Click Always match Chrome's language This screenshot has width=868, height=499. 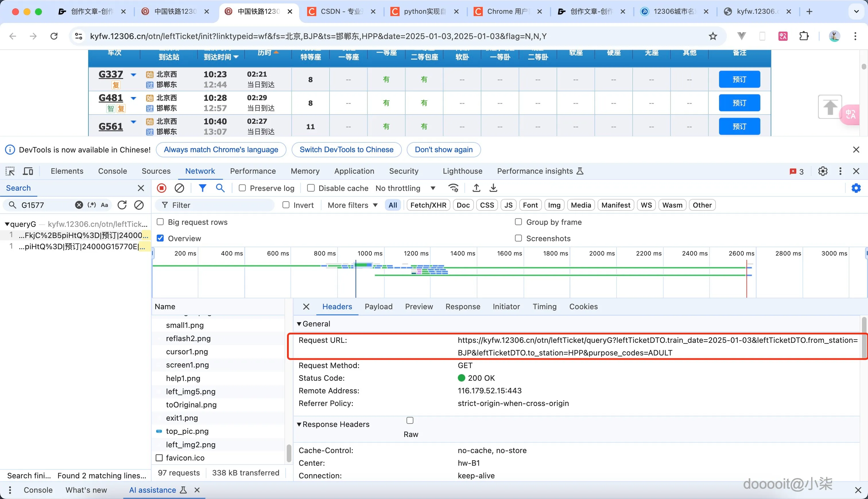(x=221, y=150)
